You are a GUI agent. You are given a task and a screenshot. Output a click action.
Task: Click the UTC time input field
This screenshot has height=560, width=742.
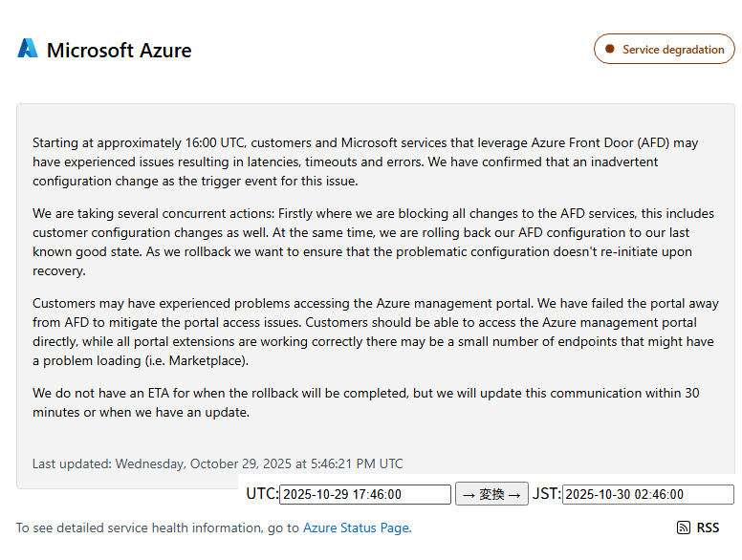(365, 494)
